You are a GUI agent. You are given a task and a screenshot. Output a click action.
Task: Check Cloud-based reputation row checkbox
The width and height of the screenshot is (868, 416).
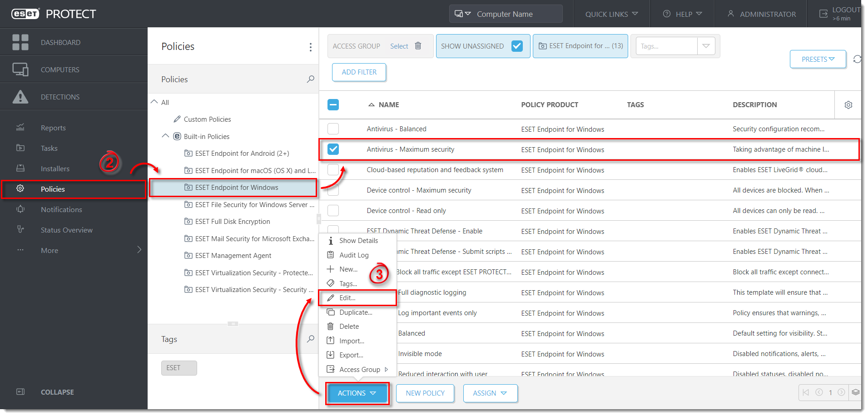click(x=333, y=169)
